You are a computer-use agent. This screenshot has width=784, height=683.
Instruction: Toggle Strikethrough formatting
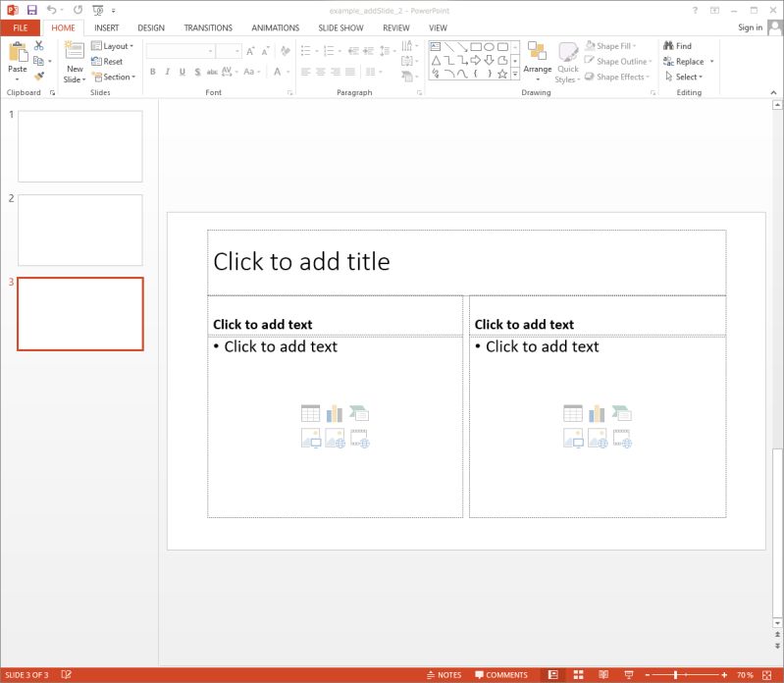tap(212, 72)
